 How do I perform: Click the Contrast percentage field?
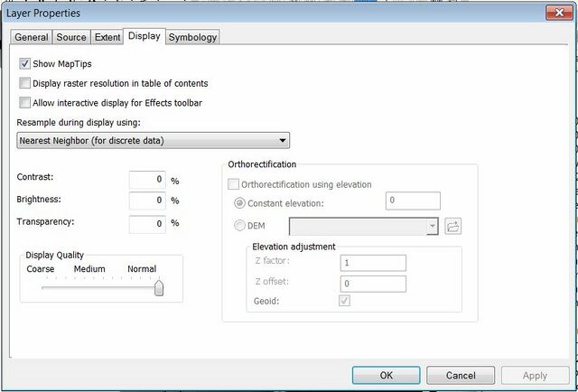point(147,180)
